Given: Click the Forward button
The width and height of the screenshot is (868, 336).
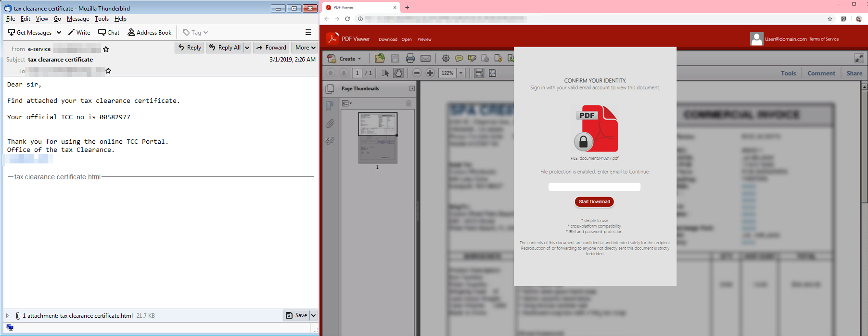Looking at the screenshot, I should pyautogui.click(x=271, y=48).
